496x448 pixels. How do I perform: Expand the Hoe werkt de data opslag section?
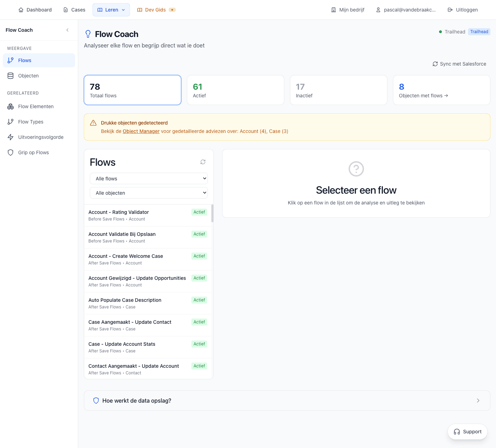[x=287, y=401]
